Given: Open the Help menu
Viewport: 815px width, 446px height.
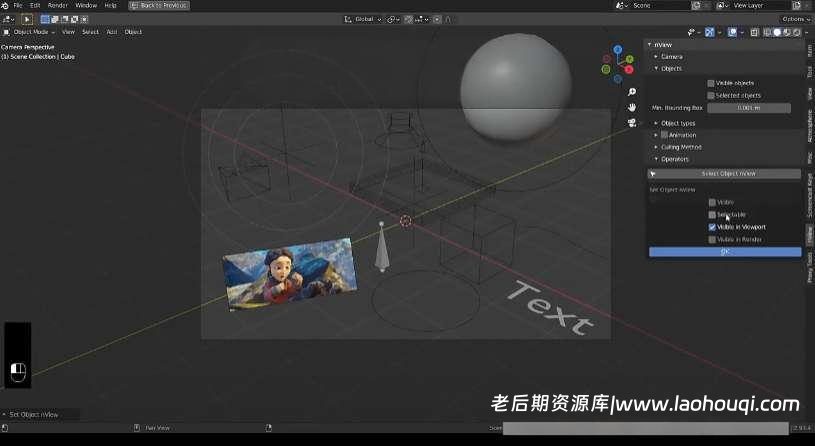Looking at the screenshot, I should pos(110,5).
